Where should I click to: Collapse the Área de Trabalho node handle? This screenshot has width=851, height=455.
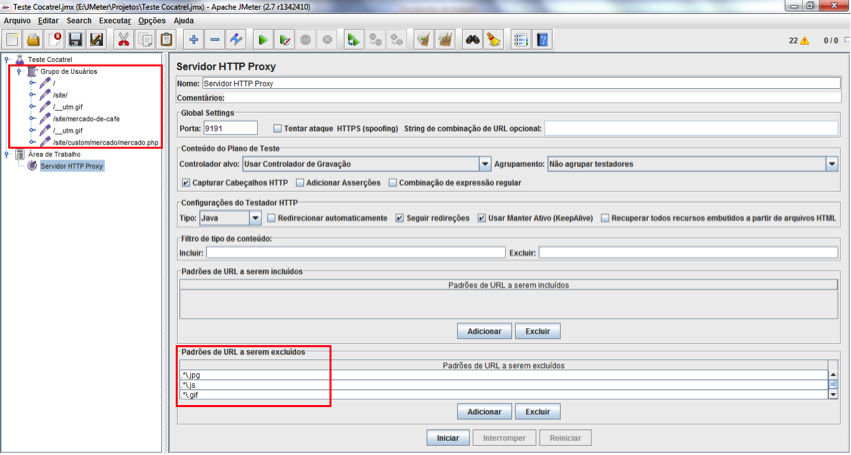click(x=7, y=155)
